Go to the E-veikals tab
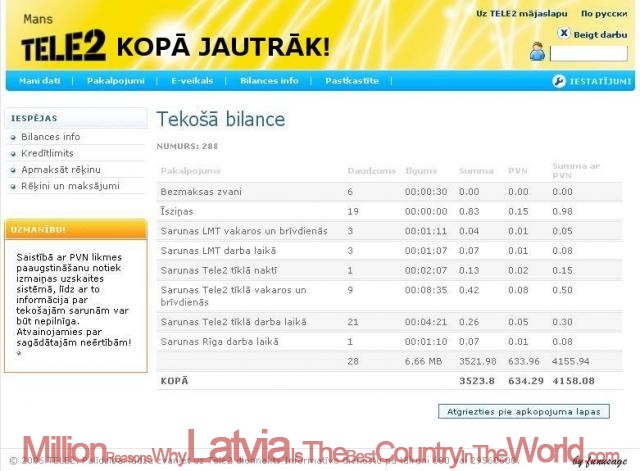This screenshot has height=471, width=640. point(192,81)
